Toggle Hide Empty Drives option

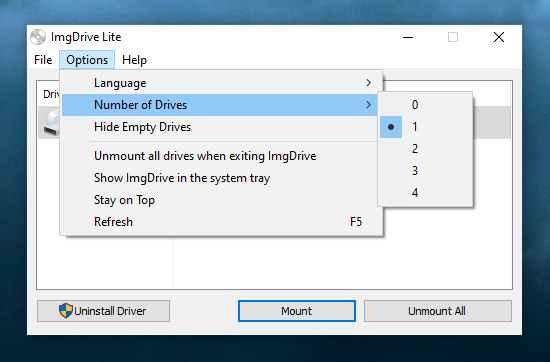(x=220, y=127)
